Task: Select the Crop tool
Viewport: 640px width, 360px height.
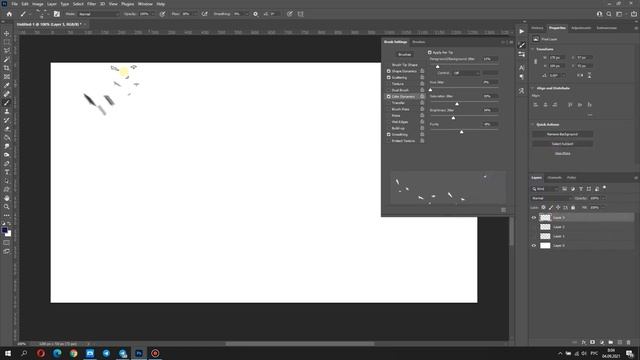Action: click(x=7, y=68)
